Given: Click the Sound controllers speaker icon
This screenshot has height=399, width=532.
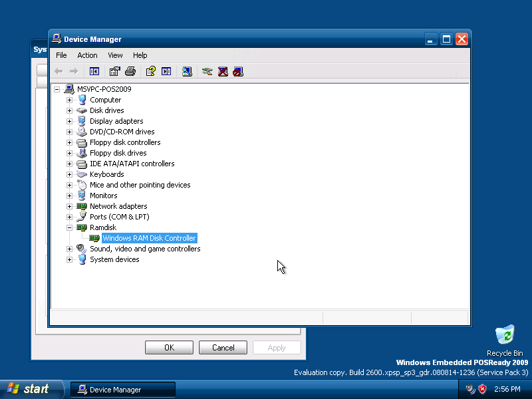Looking at the screenshot, I should click(x=81, y=249).
